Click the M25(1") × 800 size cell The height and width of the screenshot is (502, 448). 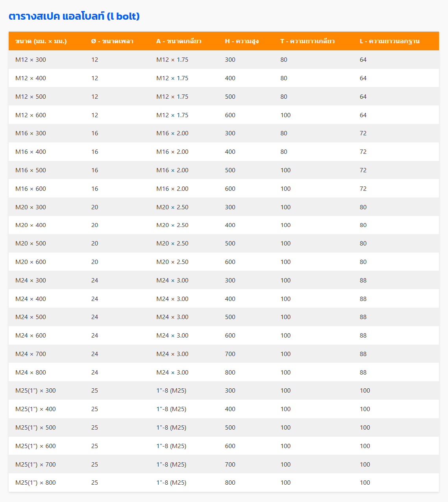click(x=35, y=483)
